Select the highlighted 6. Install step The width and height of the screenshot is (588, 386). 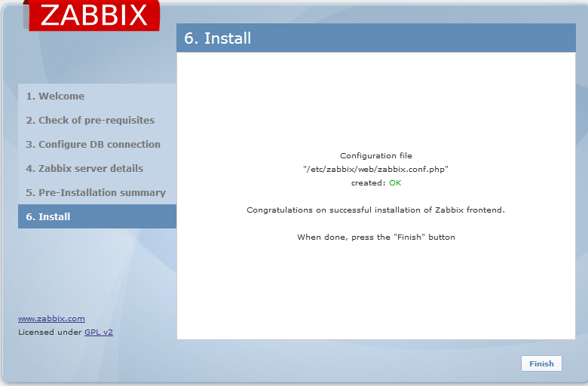click(x=48, y=216)
